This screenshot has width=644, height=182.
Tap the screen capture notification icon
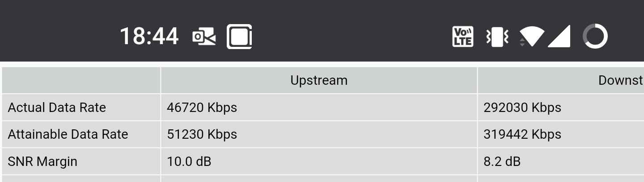[x=239, y=37]
